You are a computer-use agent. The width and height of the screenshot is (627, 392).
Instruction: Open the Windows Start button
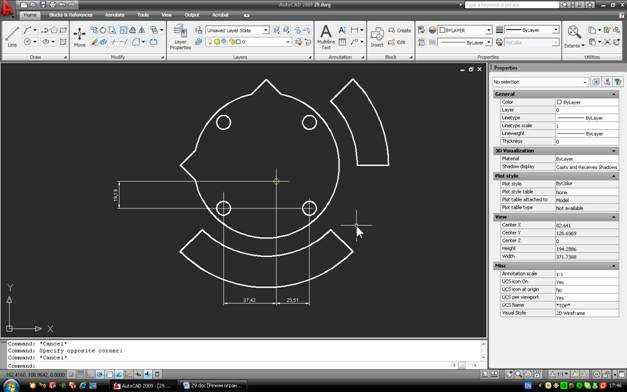(10, 386)
